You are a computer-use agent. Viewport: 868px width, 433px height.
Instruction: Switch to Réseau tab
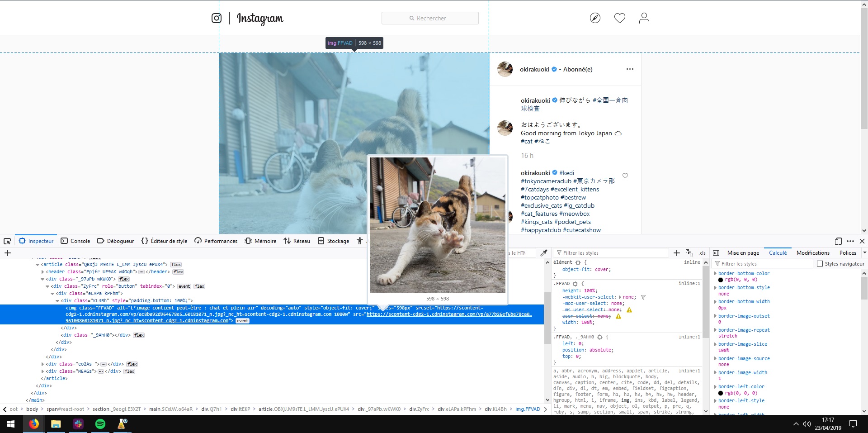(297, 241)
